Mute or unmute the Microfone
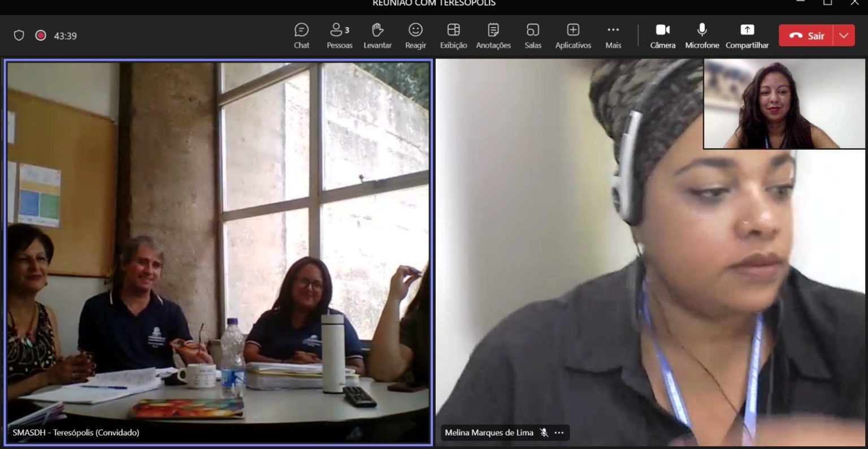Image resolution: width=868 pixels, height=449 pixels. click(702, 36)
